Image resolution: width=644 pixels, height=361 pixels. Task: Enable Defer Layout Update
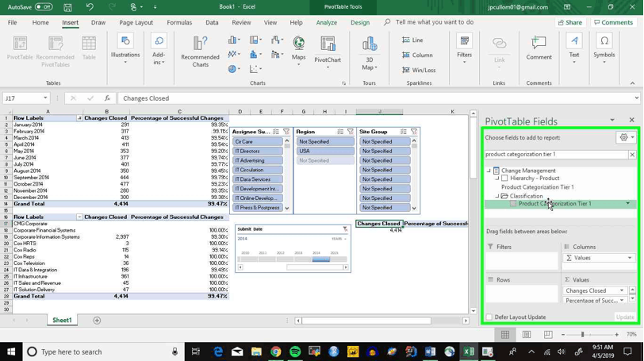[489, 317]
